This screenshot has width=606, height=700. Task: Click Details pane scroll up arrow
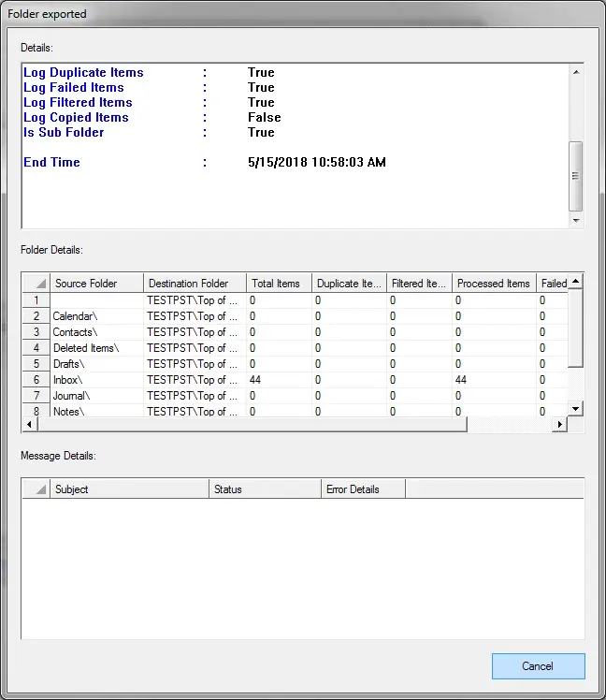576,72
